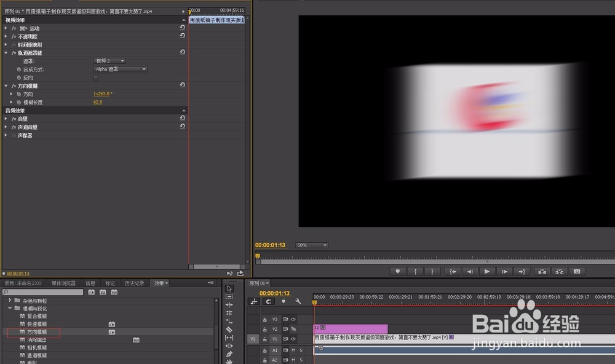Step forward one frame

tap(504, 271)
